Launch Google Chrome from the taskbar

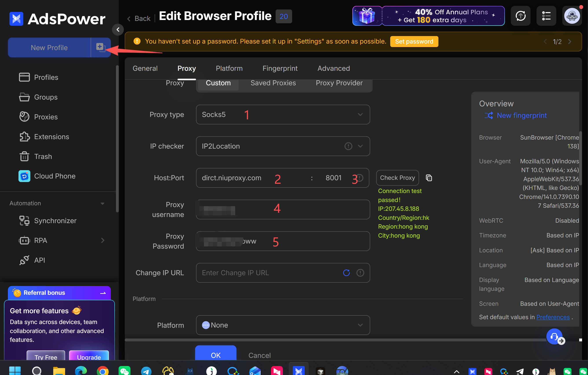point(103,371)
